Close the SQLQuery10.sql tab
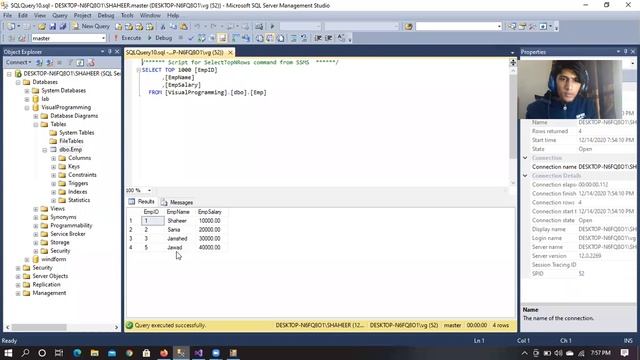Viewport: 640px width, 360px height. [x=230, y=52]
